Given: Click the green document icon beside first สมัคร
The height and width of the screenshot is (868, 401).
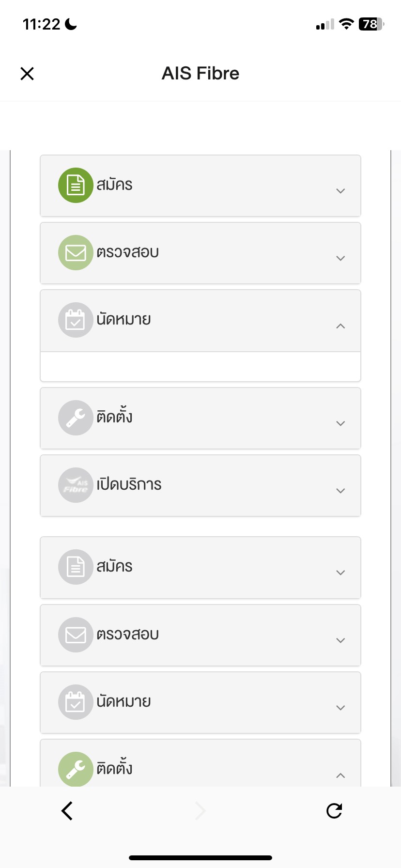Looking at the screenshot, I should pyautogui.click(x=76, y=185).
